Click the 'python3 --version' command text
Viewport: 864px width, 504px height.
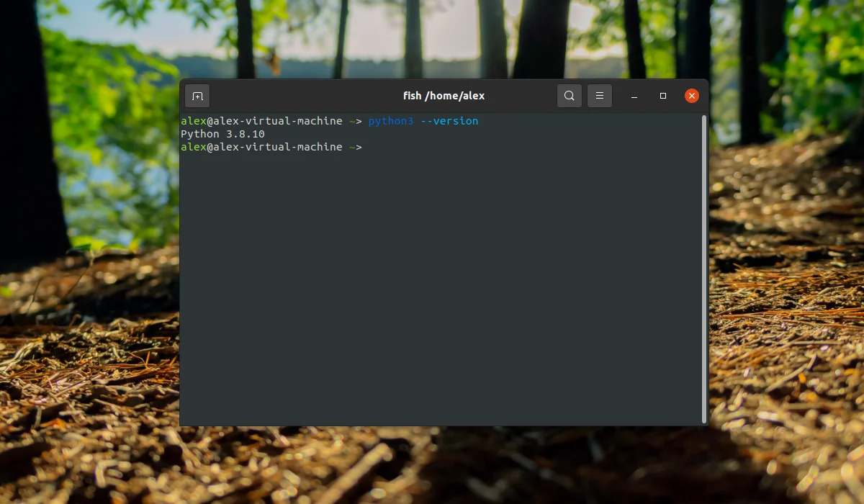point(423,121)
